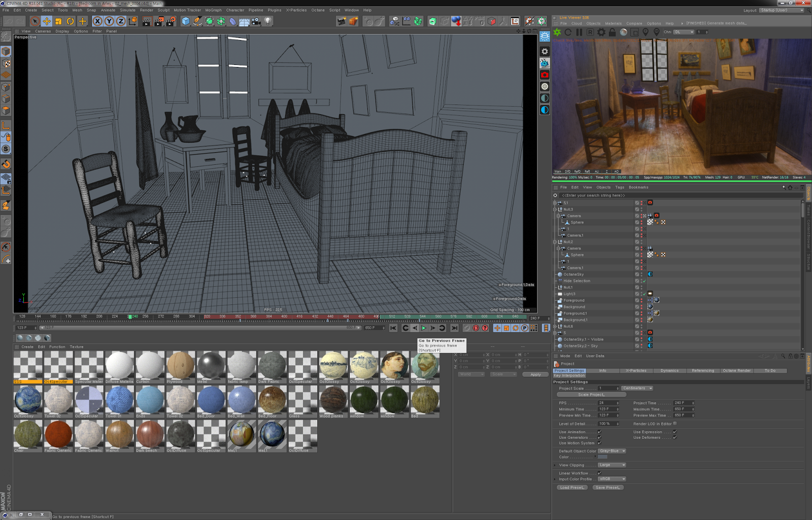Image resolution: width=812 pixels, height=520 pixels.
Task: Activate the Rotate tool in top toolbar
Action: pos(71,21)
